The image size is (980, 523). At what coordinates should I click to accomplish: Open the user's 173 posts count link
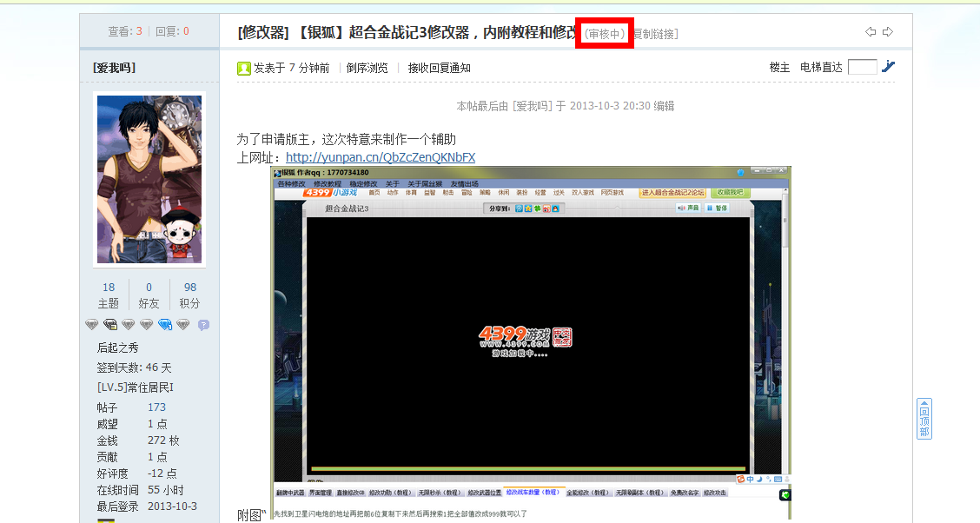point(156,407)
